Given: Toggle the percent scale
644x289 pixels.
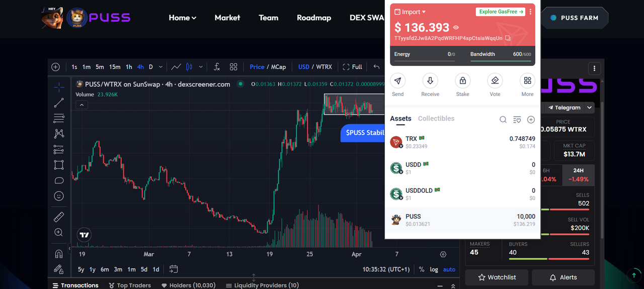Looking at the screenshot, I should coord(422,269).
